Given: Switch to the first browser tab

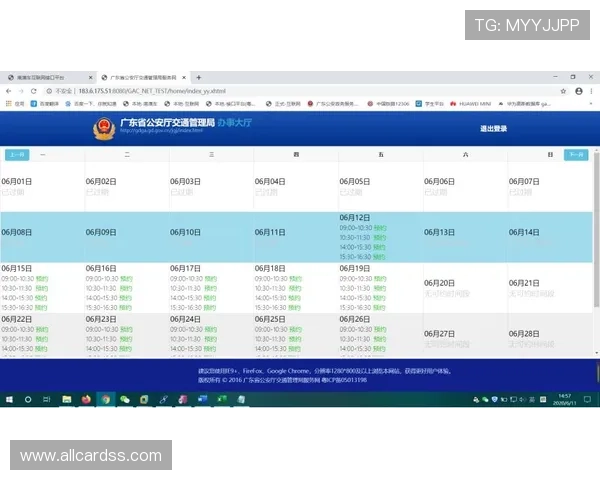Looking at the screenshot, I should coord(50,78).
